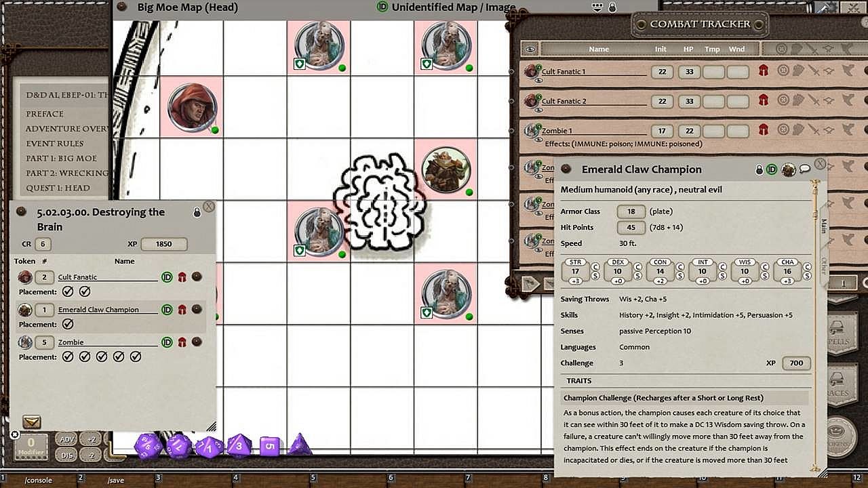Click the Cult Fanatic token icon in the encounter list

point(25,277)
